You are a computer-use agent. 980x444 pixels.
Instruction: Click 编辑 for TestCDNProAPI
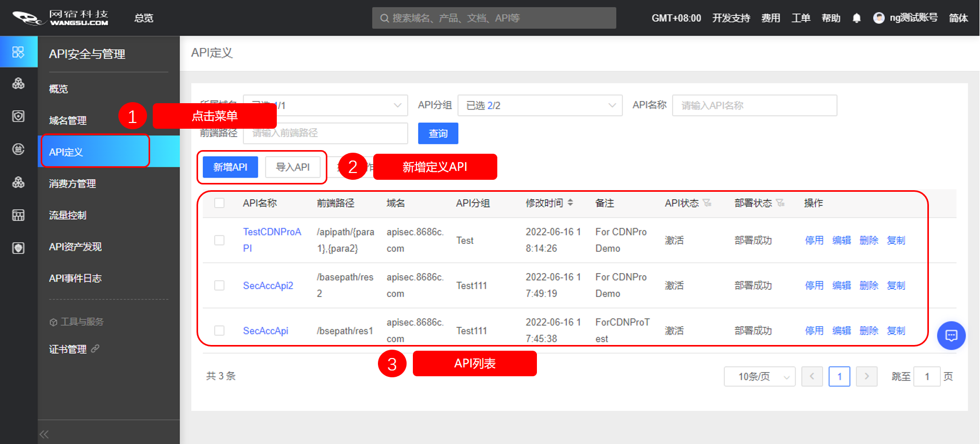(841, 240)
